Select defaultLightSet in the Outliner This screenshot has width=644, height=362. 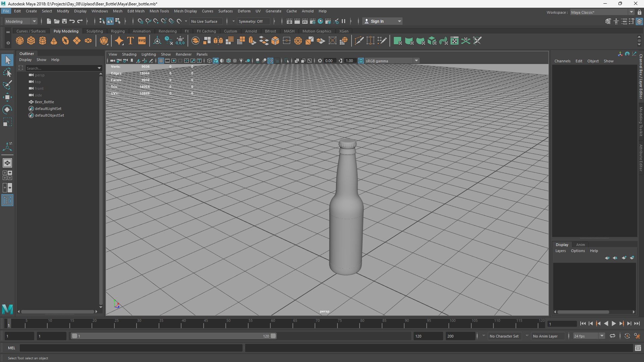click(x=48, y=109)
